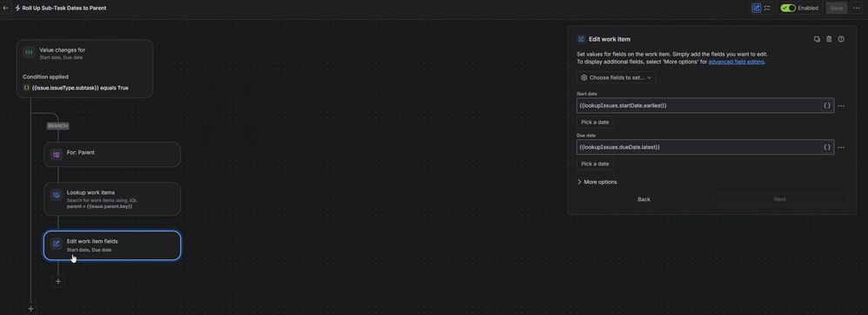Click the Lookup work items icon
This screenshot has width=868, height=315.
[56, 195]
